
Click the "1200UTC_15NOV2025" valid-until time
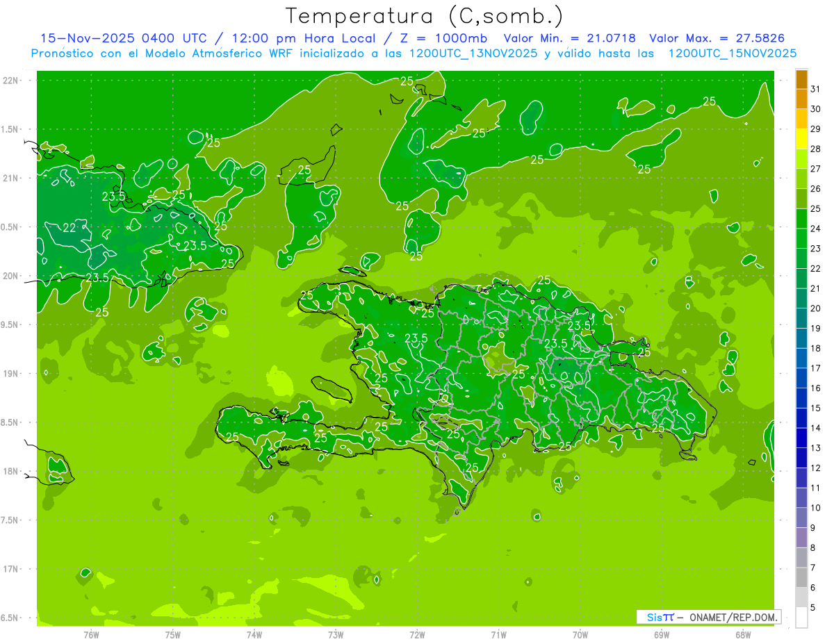pyautogui.click(x=732, y=53)
